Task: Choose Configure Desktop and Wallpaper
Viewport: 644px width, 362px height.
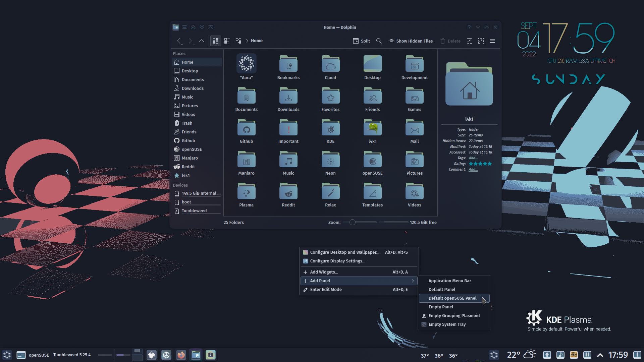Action: 359,252
